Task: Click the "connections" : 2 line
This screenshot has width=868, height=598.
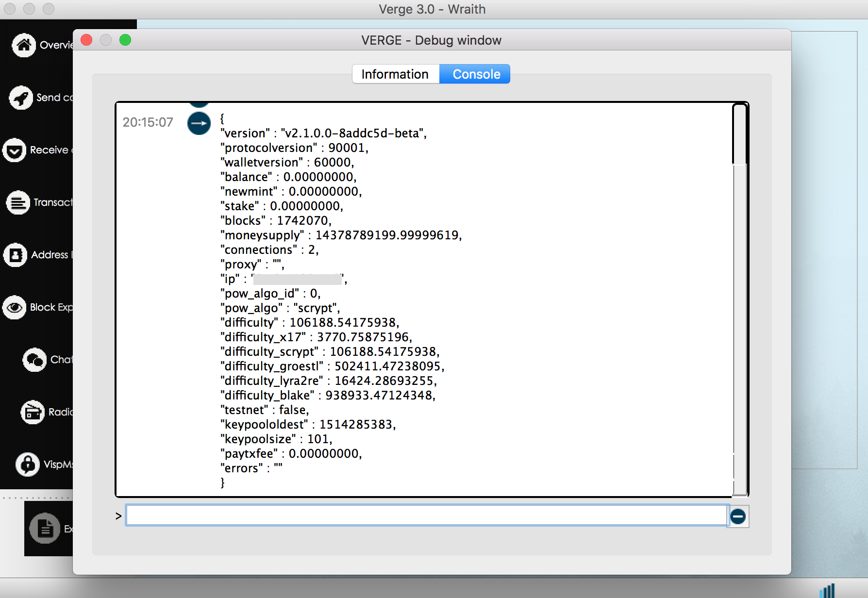Action: (269, 249)
